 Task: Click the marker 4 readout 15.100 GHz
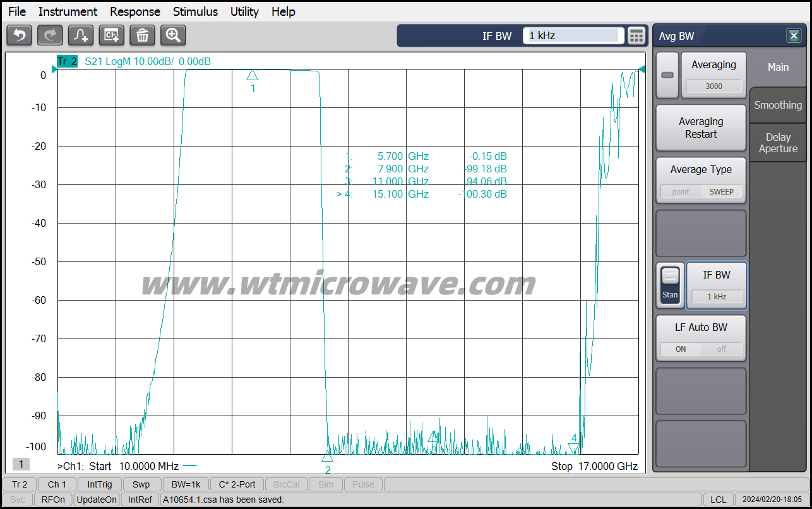[x=400, y=194]
